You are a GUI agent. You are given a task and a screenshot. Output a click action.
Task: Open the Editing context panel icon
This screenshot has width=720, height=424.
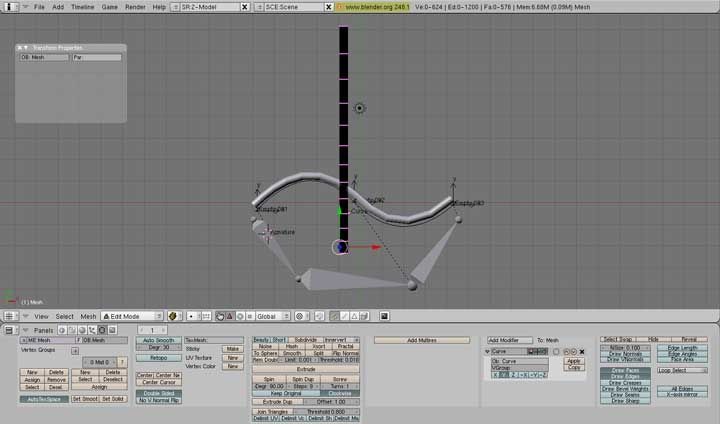coord(102,330)
